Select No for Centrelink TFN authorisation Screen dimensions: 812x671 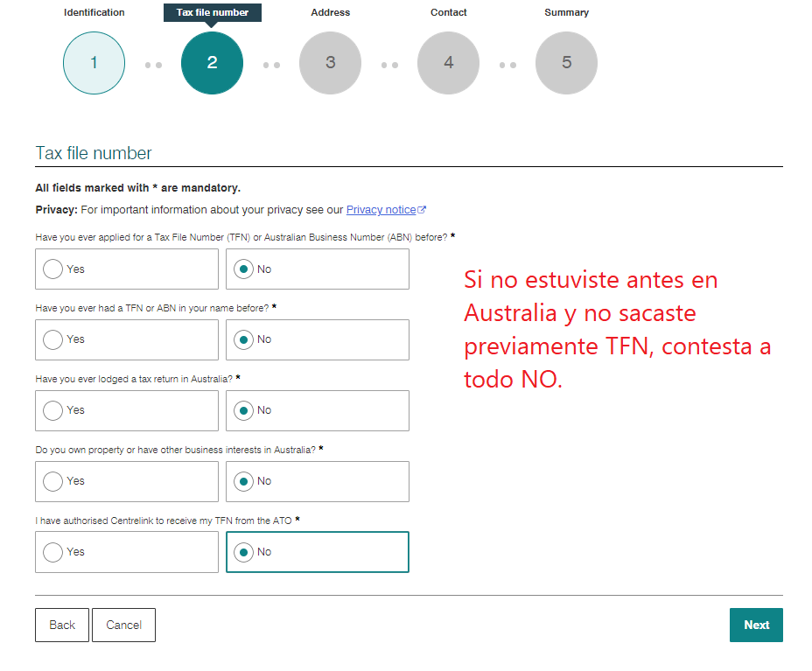click(x=243, y=552)
